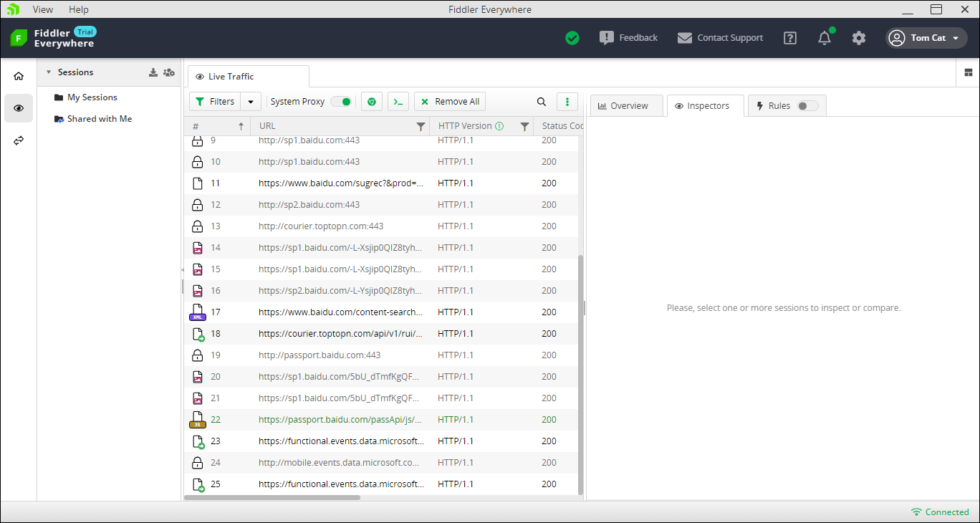Enable the Rules toggle switch
The height and width of the screenshot is (523, 980).
pyautogui.click(x=807, y=106)
